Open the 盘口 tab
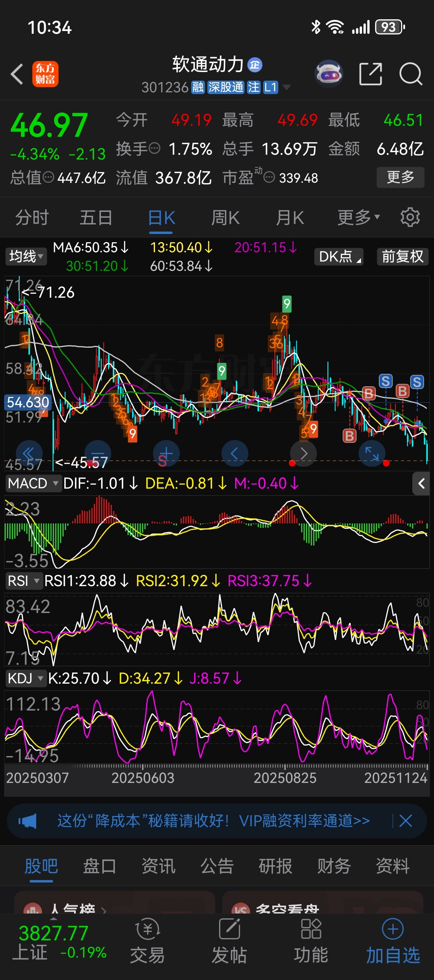Viewport: 434px width, 980px height. tap(100, 866)
